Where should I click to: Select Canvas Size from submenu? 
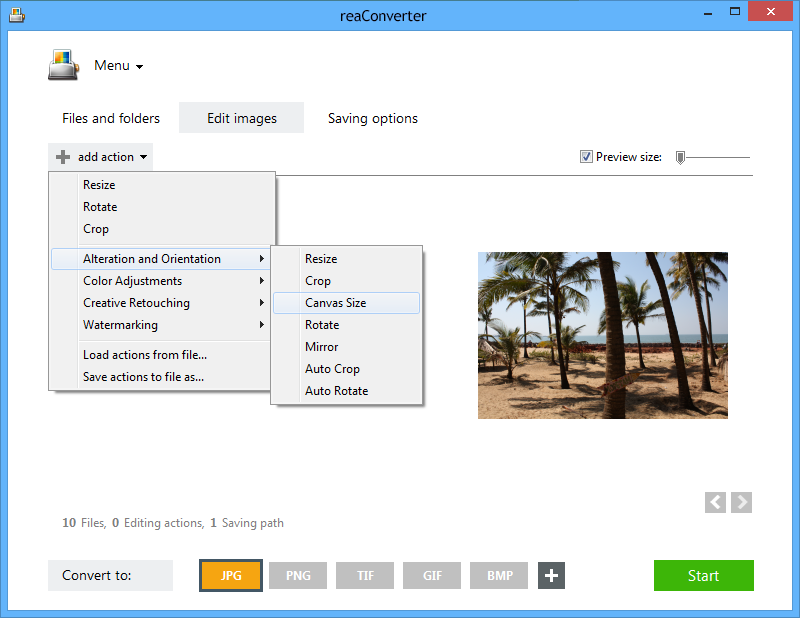[346, 303]
